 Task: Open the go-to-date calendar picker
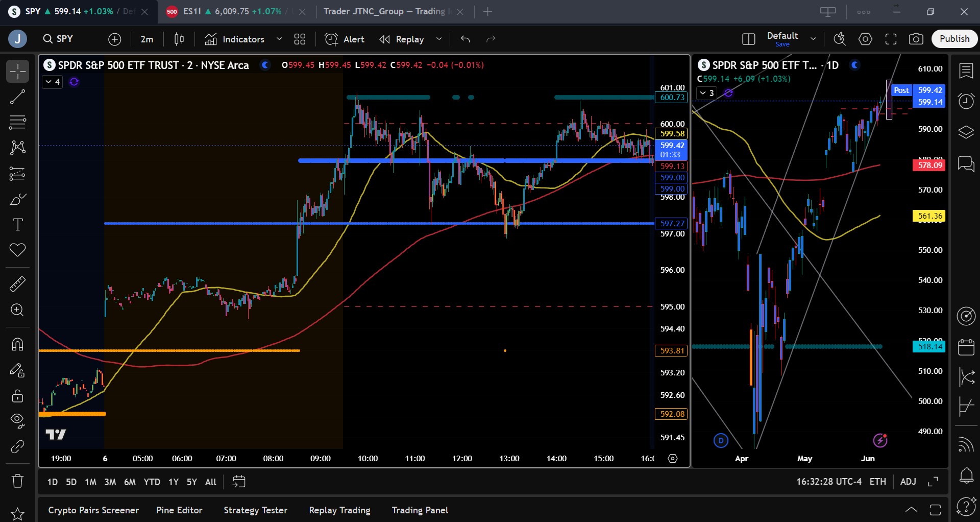(239, 482)
